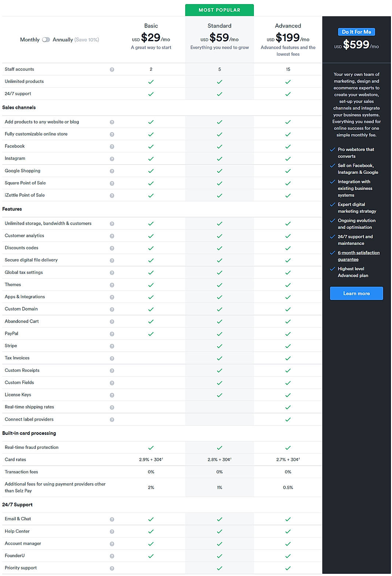This screenshot has height=576, width=392.
Task: Click the FounderU help icon
Action: [x=112, y=556]
